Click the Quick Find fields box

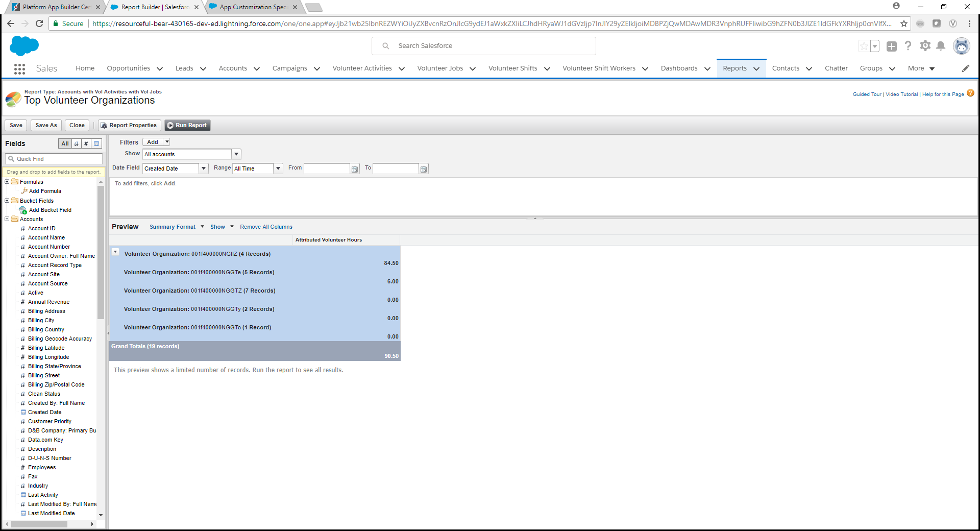tap(54, 159)
